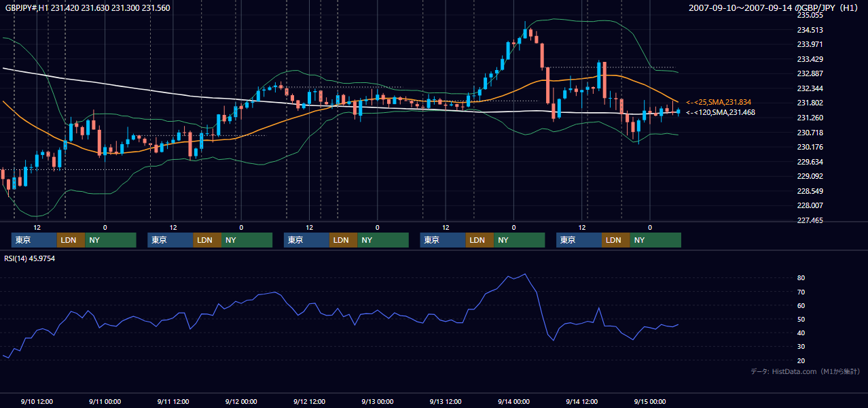
Task: Select the 9/12 12:00 date label
Action: coord(309,401)
